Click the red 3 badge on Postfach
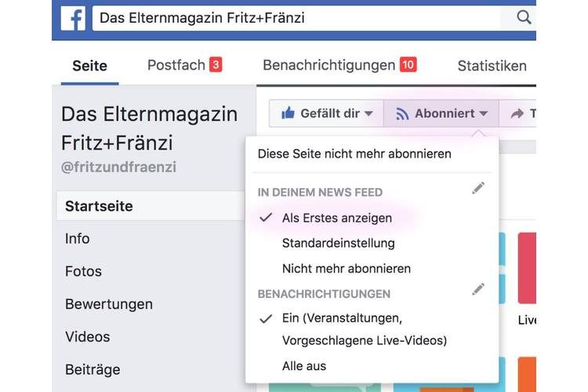The image size is (588, 392). (x=216, y=64)
